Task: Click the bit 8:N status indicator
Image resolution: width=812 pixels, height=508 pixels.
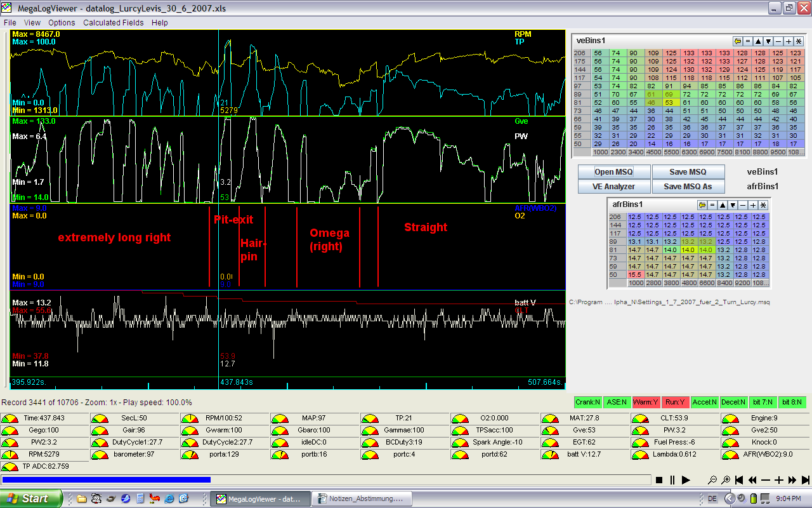Action: [x=793, y=402]
